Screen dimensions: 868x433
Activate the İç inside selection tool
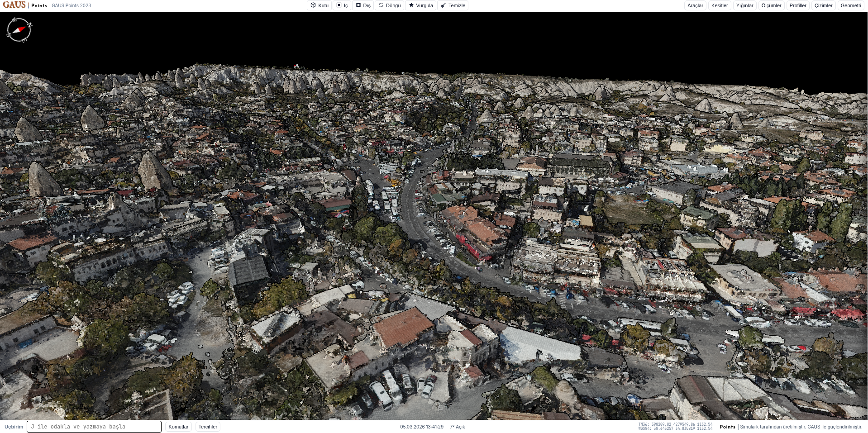342,5
